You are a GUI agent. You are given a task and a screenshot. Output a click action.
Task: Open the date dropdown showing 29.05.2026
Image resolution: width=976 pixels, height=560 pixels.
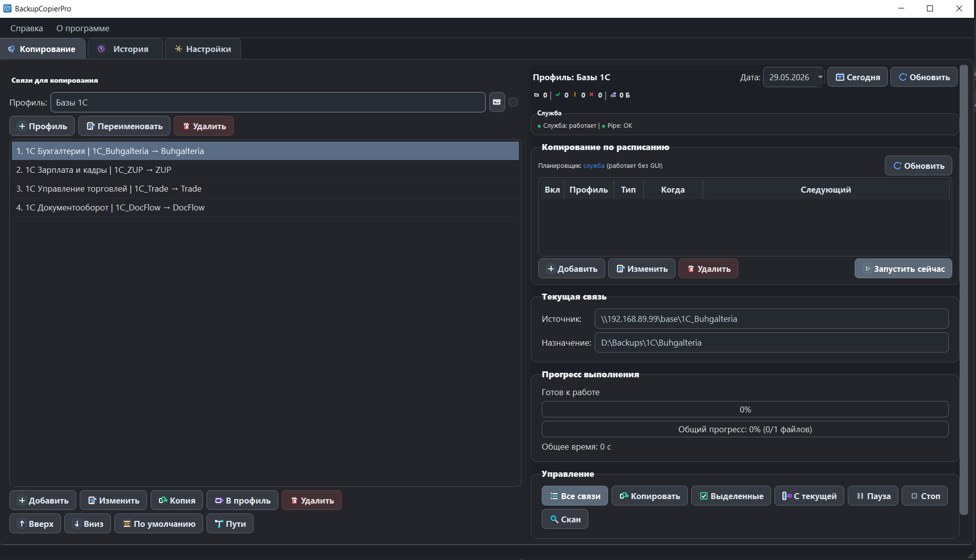[x=794, y=77]
